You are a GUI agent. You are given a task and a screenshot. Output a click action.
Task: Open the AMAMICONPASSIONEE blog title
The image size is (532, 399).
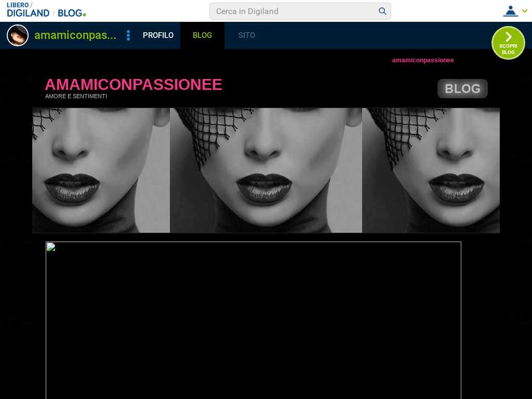(x=134, y=85)
